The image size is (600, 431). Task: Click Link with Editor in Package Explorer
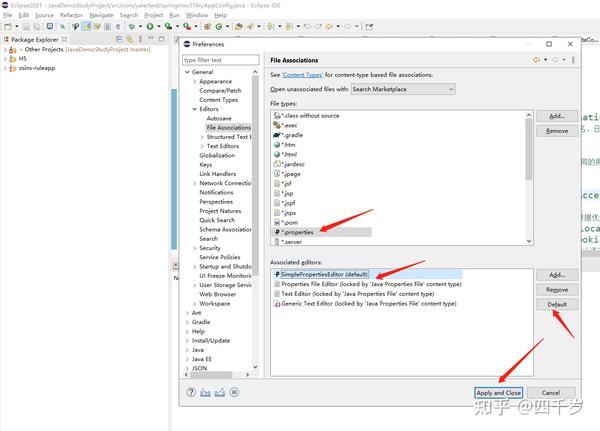point(130,39)
